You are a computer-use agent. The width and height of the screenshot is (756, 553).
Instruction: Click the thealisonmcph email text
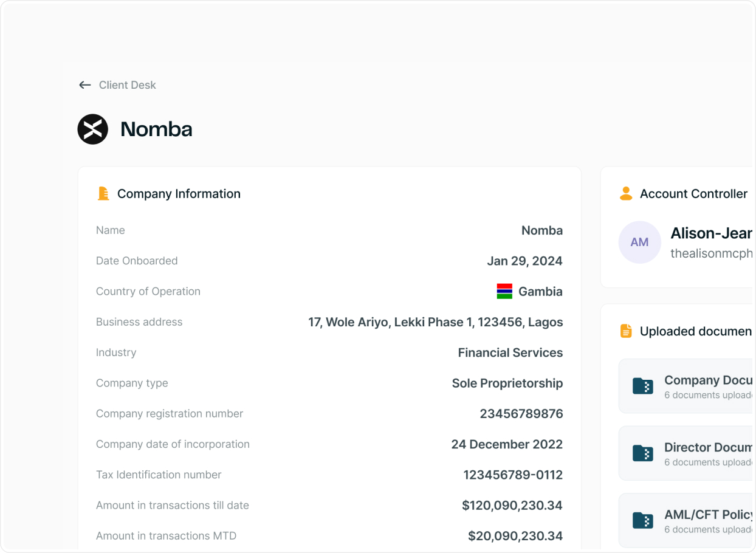pos(712,253)
